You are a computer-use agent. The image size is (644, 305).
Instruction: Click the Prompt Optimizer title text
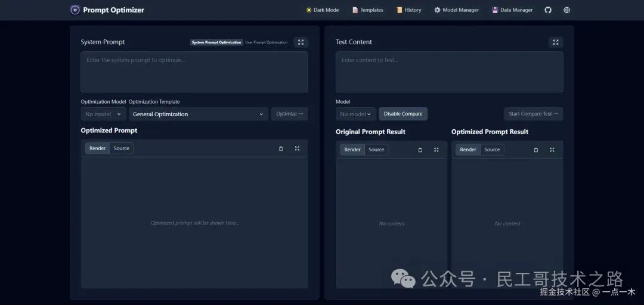[x=114, y=10]
